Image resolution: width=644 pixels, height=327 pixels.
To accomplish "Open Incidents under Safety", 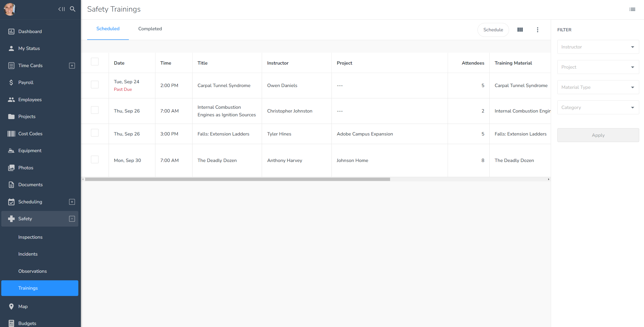I will pos(28,254).
